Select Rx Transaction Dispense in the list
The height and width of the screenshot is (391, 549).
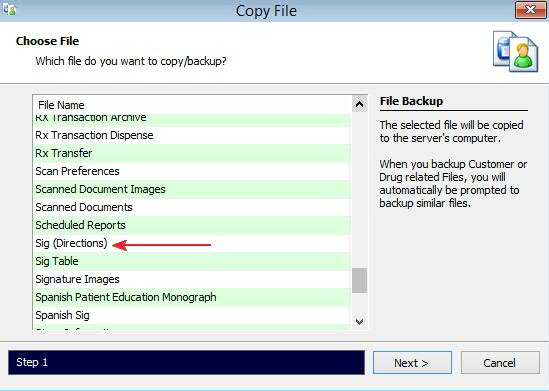point(192,135)
